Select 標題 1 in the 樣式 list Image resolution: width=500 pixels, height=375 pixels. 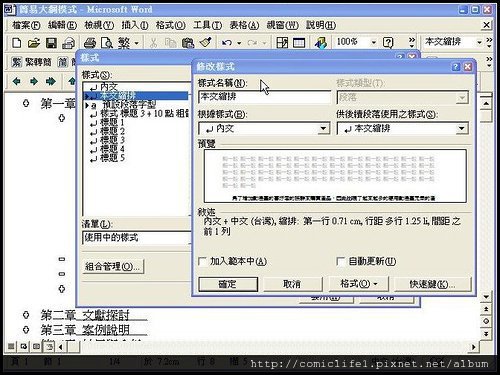tap(112, 122)
